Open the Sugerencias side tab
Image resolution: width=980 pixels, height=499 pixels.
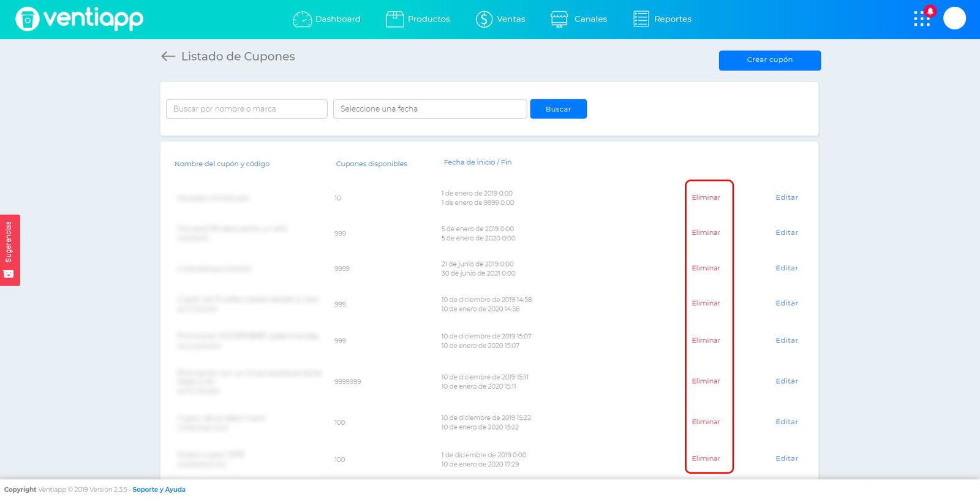(x=10, y=250)
